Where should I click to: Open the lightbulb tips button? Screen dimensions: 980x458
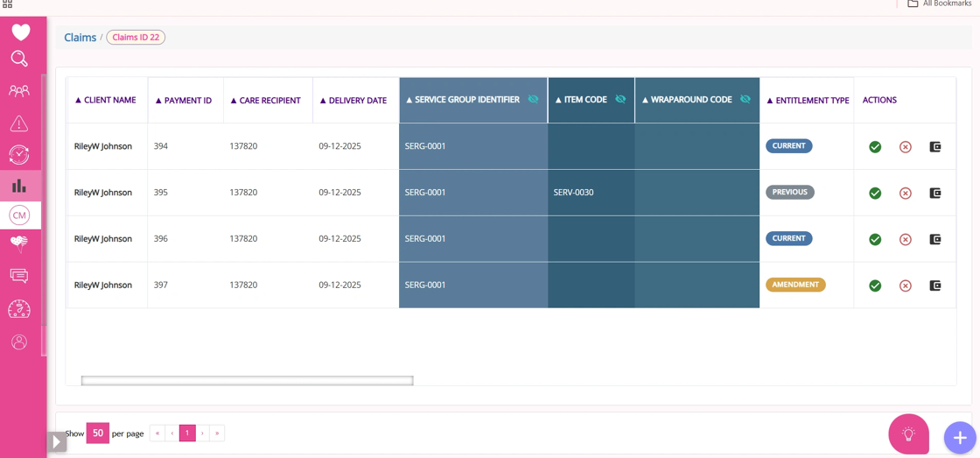(x=909, y=433)
